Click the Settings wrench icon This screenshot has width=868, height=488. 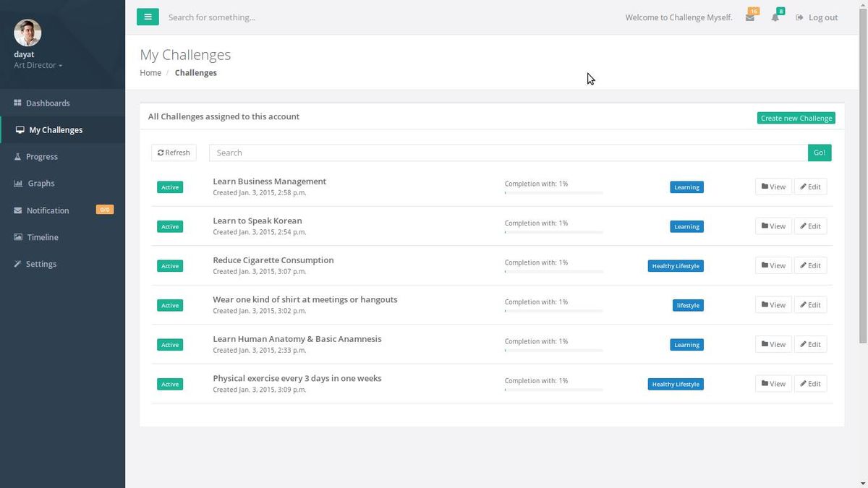tap(18, 264)
